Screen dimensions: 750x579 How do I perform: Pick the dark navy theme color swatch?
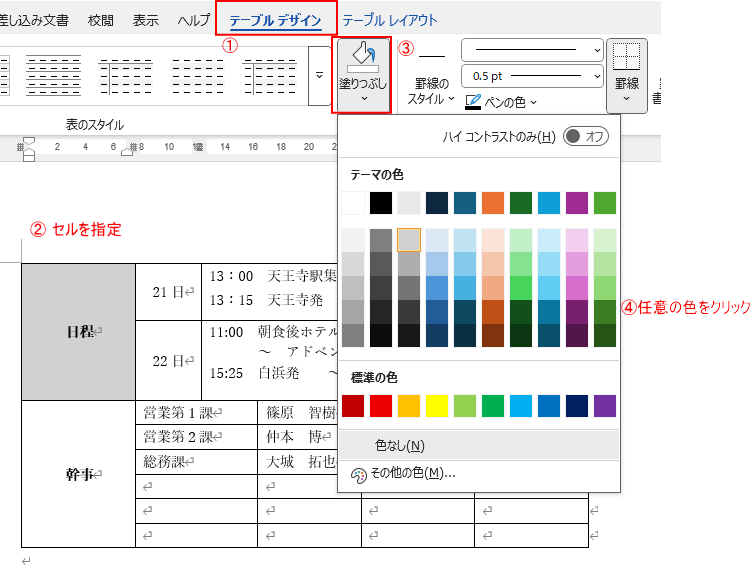pos(437,203)
